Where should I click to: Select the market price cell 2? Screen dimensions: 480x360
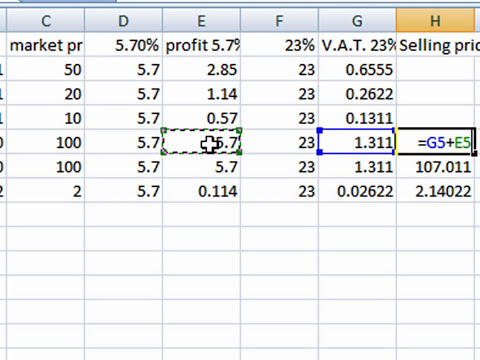pos(46,191)
